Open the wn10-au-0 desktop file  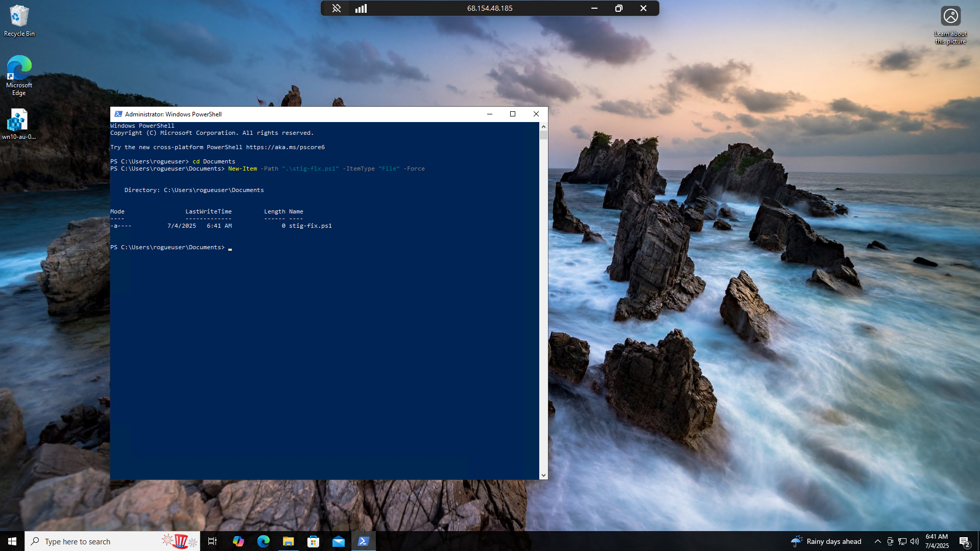coord(18,124)
